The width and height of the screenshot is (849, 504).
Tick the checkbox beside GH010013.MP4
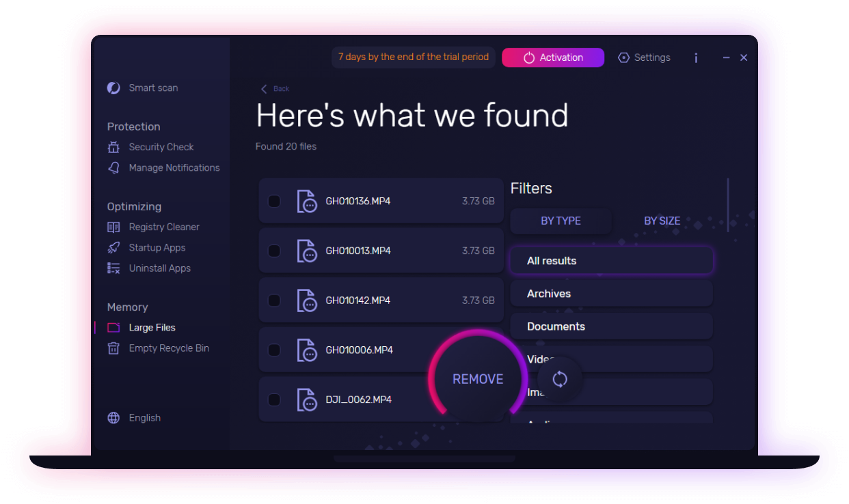tap(274, 251)
